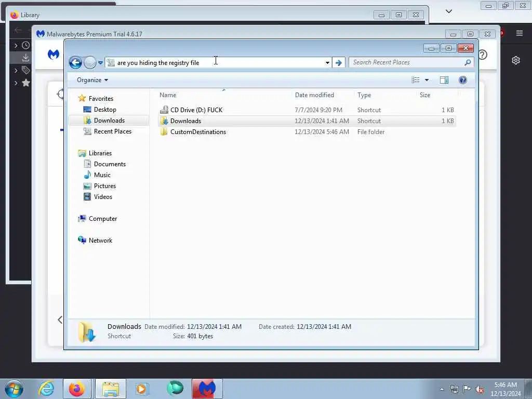Open Windows Media Player from taskbar

pos(141,389)
